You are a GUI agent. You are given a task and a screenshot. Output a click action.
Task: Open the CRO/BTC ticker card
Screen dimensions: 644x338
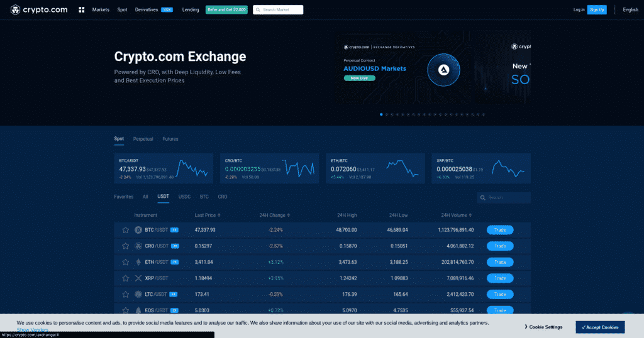[269, 168]
